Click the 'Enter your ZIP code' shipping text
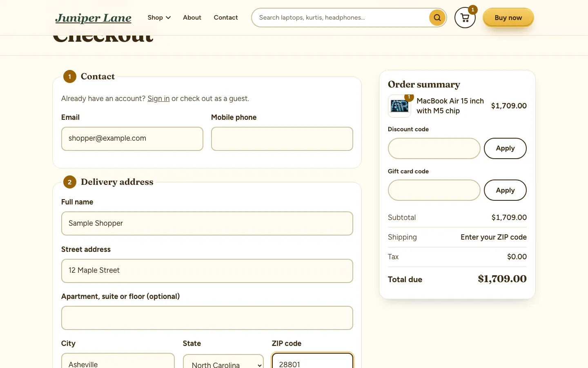 coord(494,237)
